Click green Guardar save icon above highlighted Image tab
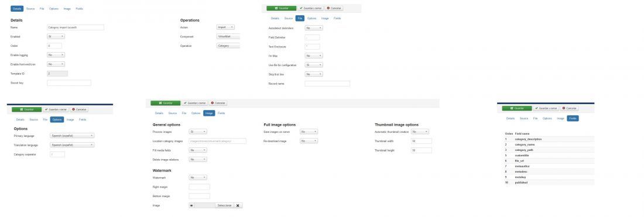Image resolution: width=644 pixels, height=217 pixels. click(165, 103)
